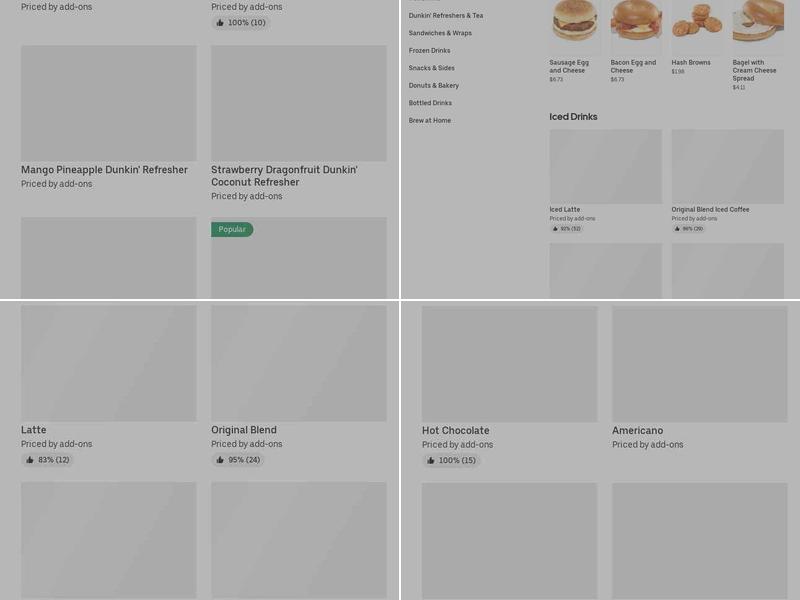Viewport: 800px width, 600px height.
Task: Click the Iced Latte rating thumbs-up
Action: point(556,229)
